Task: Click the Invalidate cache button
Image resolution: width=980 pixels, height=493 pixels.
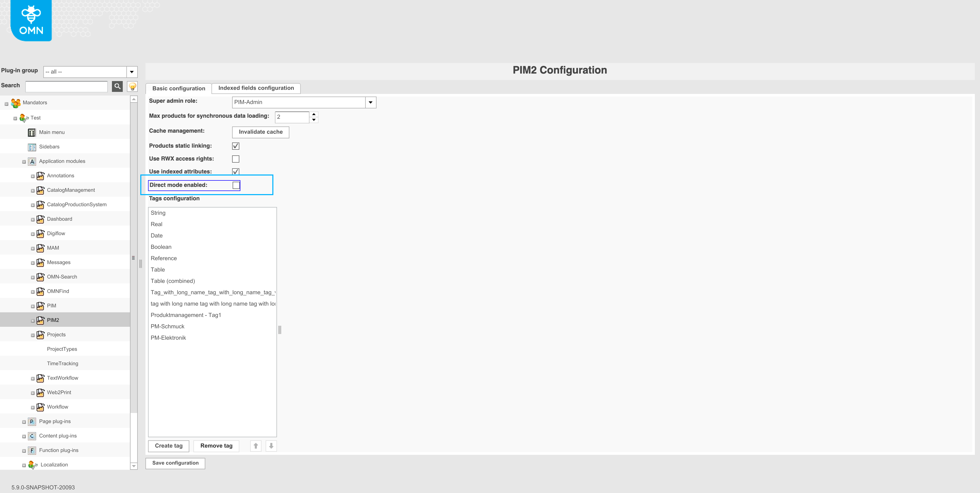Action: [260, 132]
